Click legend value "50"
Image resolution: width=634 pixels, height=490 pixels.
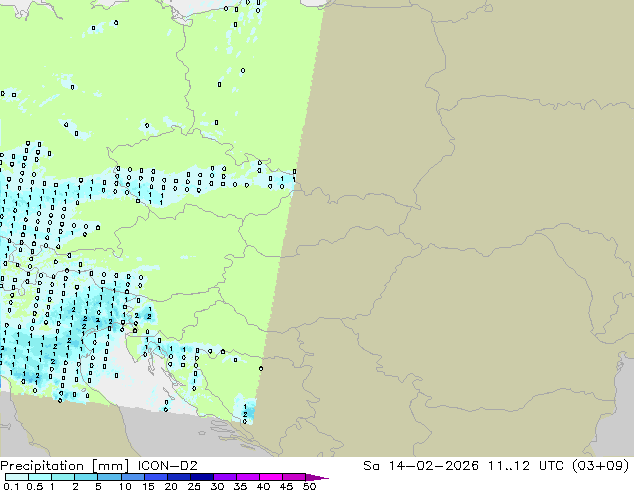[309, 486]
